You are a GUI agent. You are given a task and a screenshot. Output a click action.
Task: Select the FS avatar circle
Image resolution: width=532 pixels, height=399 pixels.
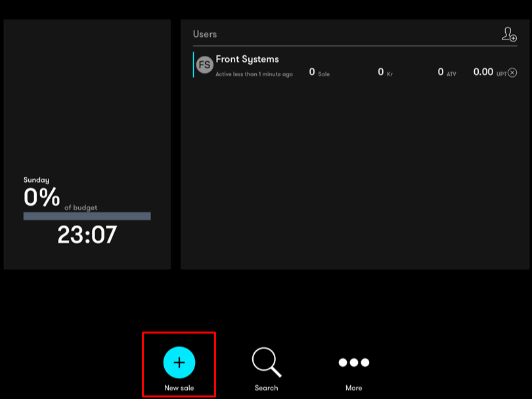pyautogui.click(x=204, y=64)
